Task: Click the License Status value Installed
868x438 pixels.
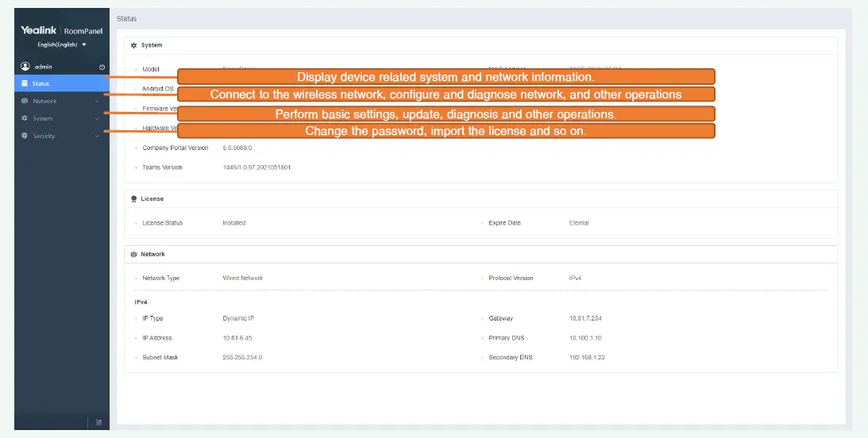Action: pos(233,223)
